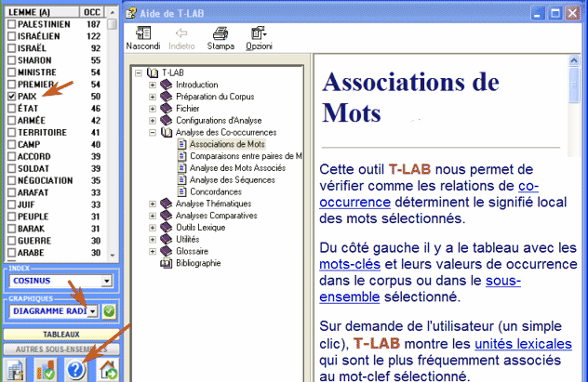Click the AUTRES SOUS-ENSEMBLES button

(61, 349)
